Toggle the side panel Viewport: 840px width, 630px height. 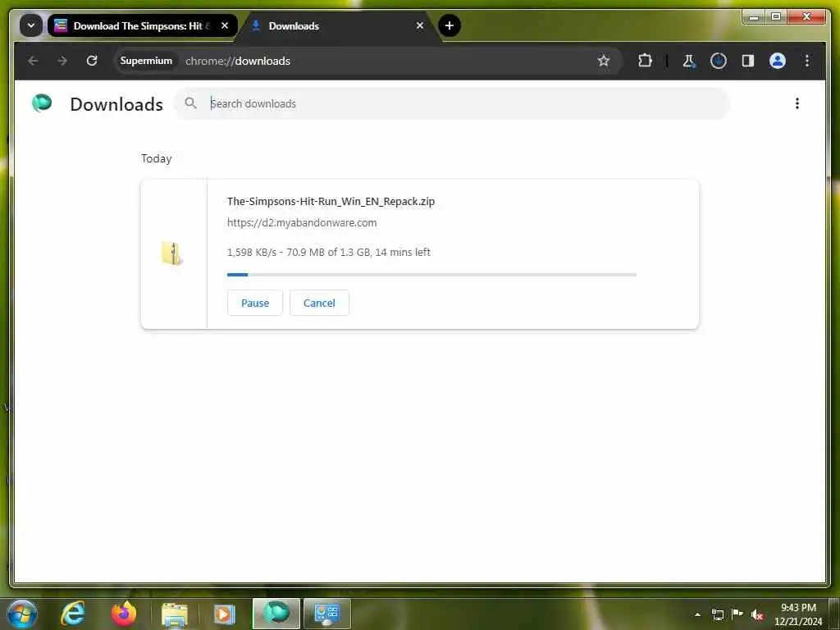pyautogui.click(x=748, y=61)
